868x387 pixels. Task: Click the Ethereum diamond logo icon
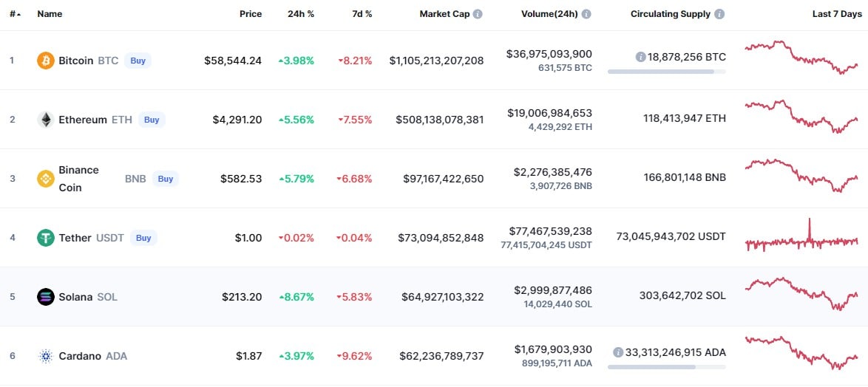[x=45, y=120]
